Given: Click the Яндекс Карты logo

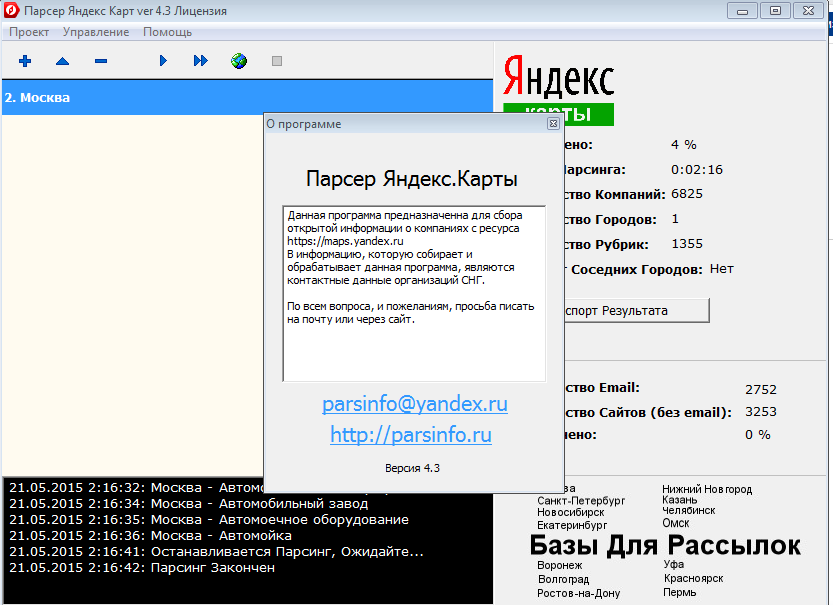Looking at the screenshot, I should pyautogui.click(x=557, y=81).
